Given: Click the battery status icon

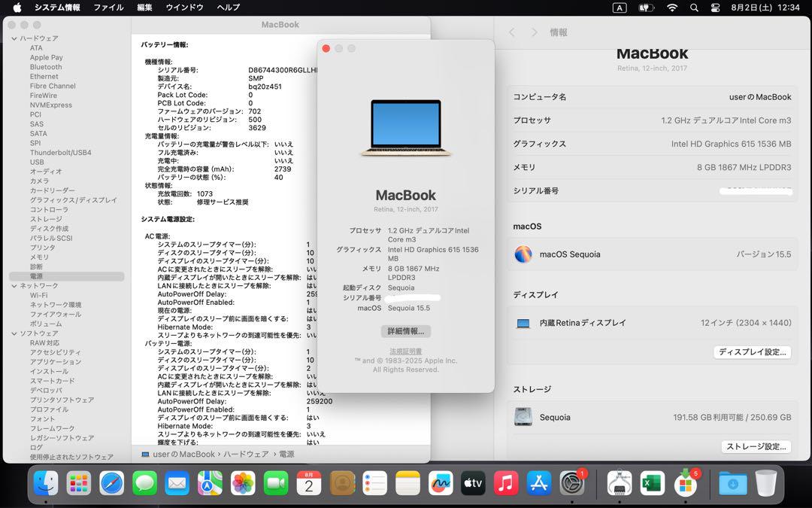Looking at the screenshot, I should [646, 8].
